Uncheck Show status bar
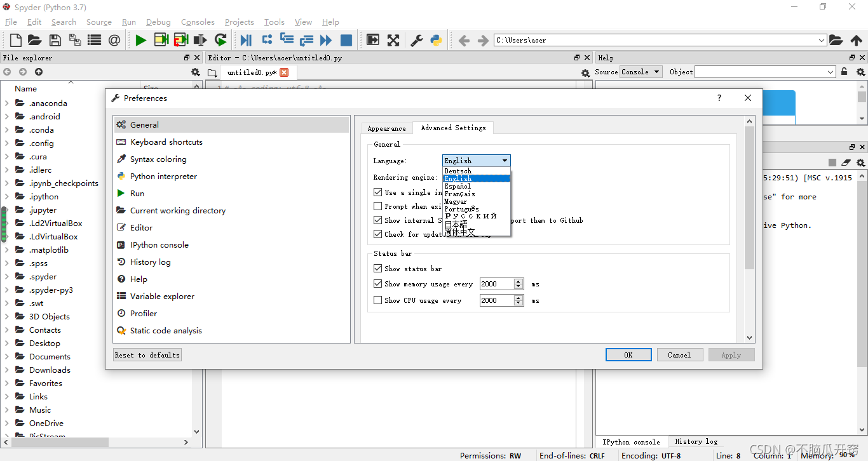 click(378, 268)
